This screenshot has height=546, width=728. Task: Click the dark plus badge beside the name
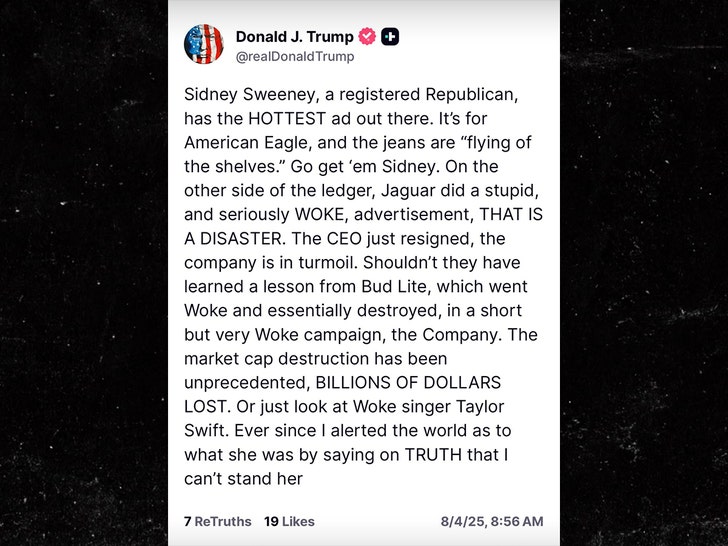(390, 37)
